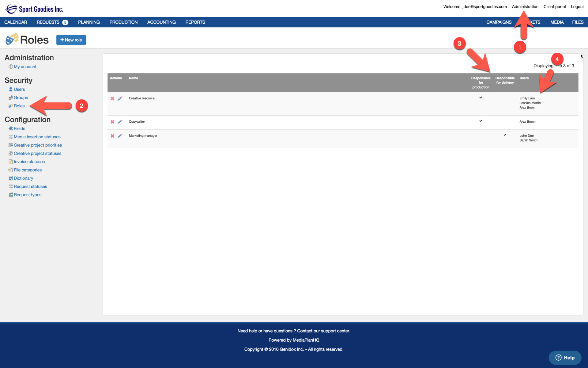Click Copywriter production responsibility checkmark
This screenshot has height=368, width=588.
[481, 121]
